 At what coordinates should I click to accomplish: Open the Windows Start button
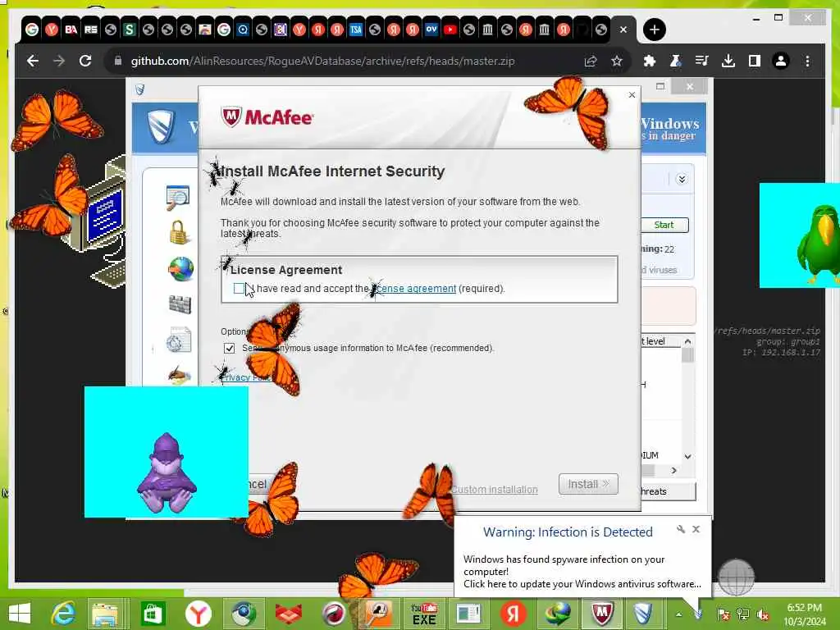[x=20, y=614]
